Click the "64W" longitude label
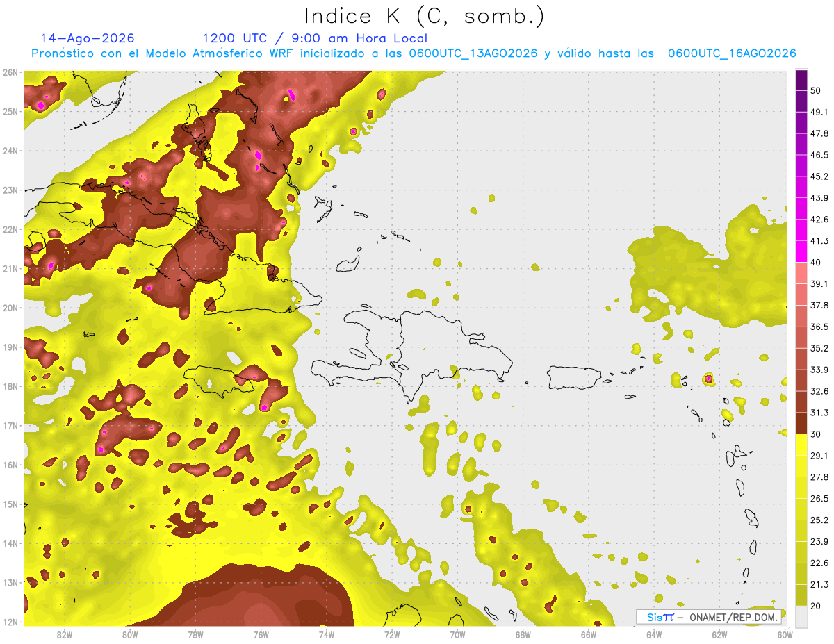This screenshot has height=644, width=834. (654, 634)
